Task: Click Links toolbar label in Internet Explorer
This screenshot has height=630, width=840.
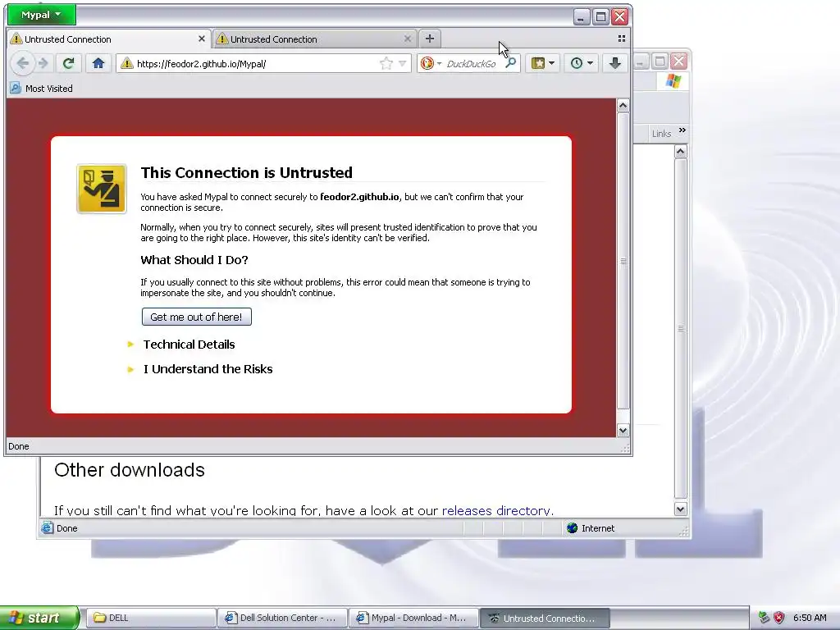Action: pyautogui.click(x=662, y=134)
